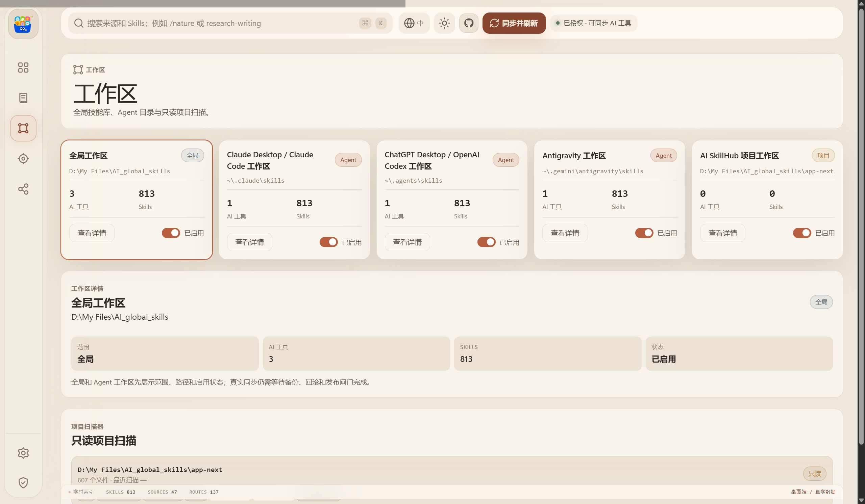Open 查看详情 on Antigravity 工作区 card

(x=565, y=233)
